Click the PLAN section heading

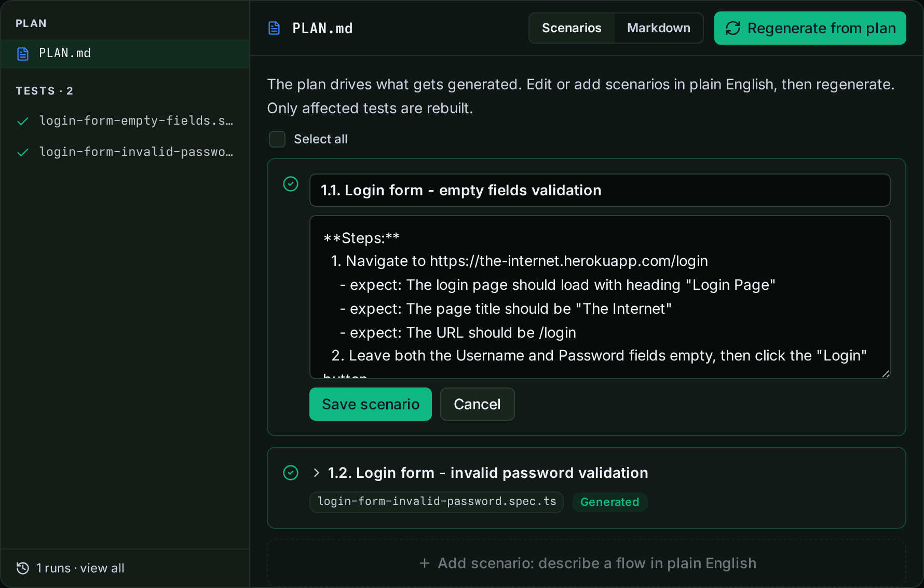pyautogui.click(x=31, y=23)
